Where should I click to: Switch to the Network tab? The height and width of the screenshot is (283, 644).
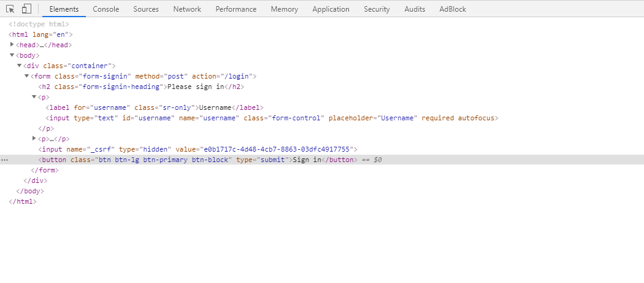click(187, 9)
